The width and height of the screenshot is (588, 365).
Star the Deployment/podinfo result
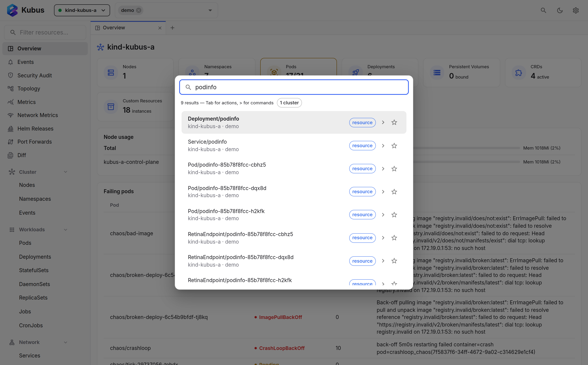[x=394, y=122]
